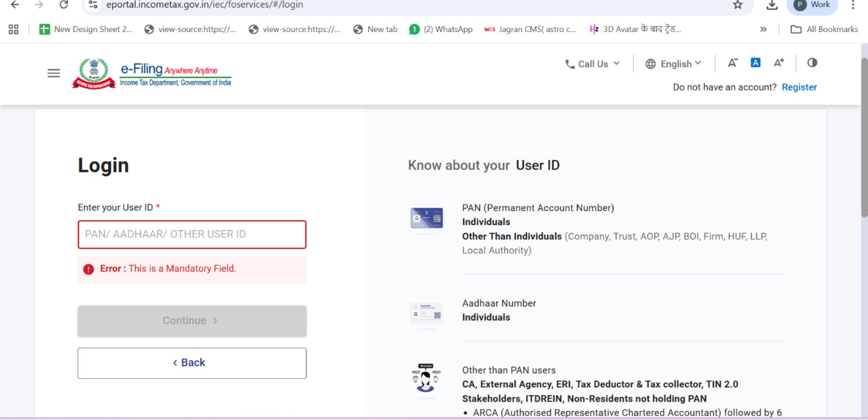This screenshot has height=420, width=868.
Task: Click the Back button on the login form
Action: (192, 362)
